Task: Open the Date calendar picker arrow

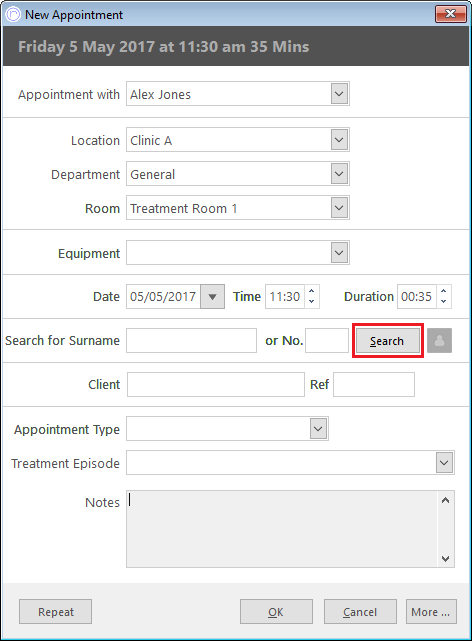Action: 212,297
